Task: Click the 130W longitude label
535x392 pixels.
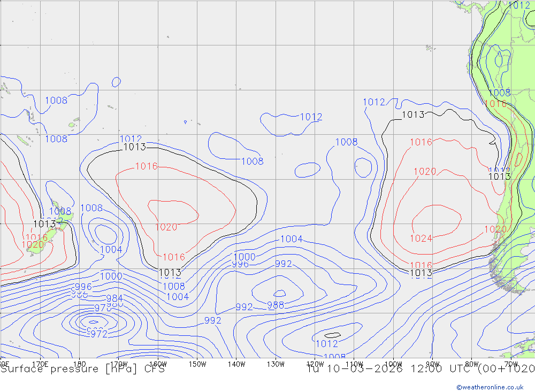Action: click(276, 364)
